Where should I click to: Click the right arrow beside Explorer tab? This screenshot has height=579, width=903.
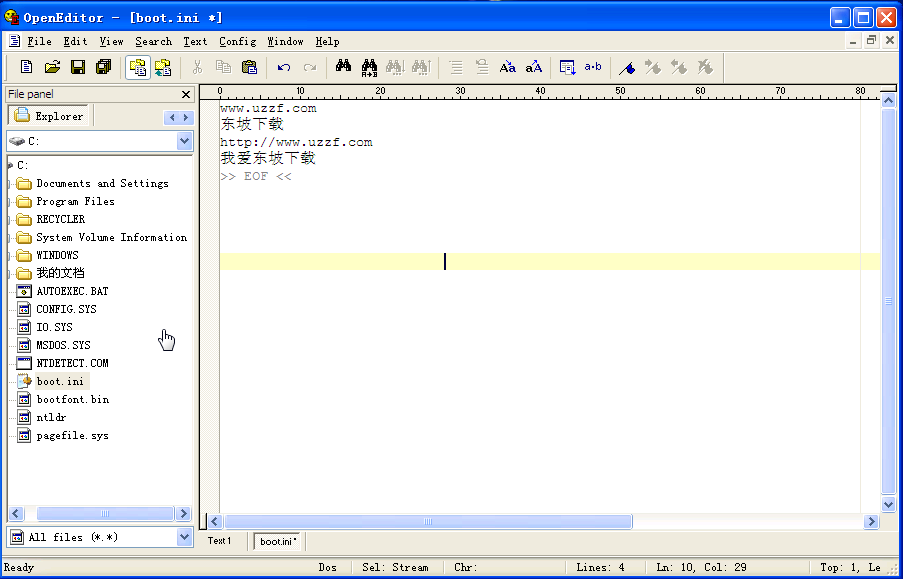pyautogui.click(x=185, y=118)
